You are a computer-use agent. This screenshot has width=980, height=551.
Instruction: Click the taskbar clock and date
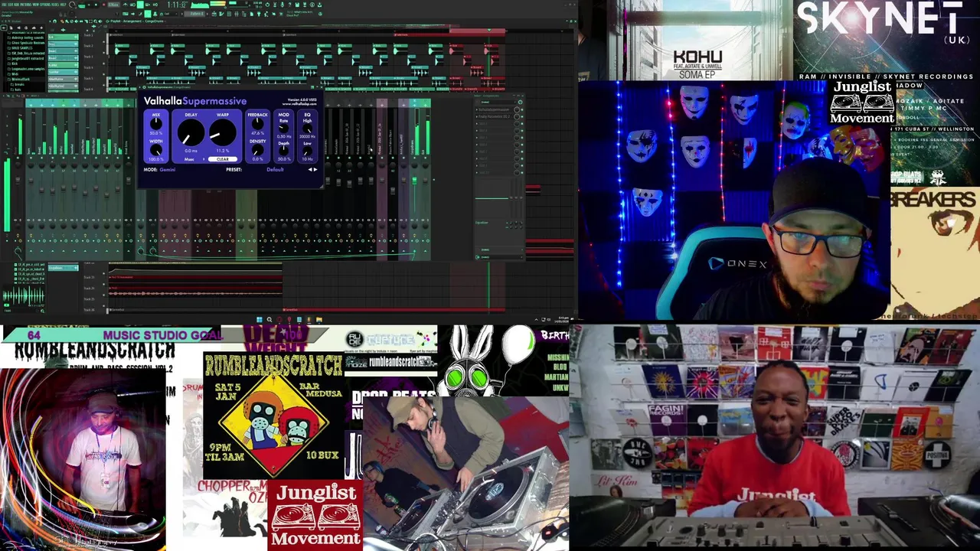click(562, 320)
